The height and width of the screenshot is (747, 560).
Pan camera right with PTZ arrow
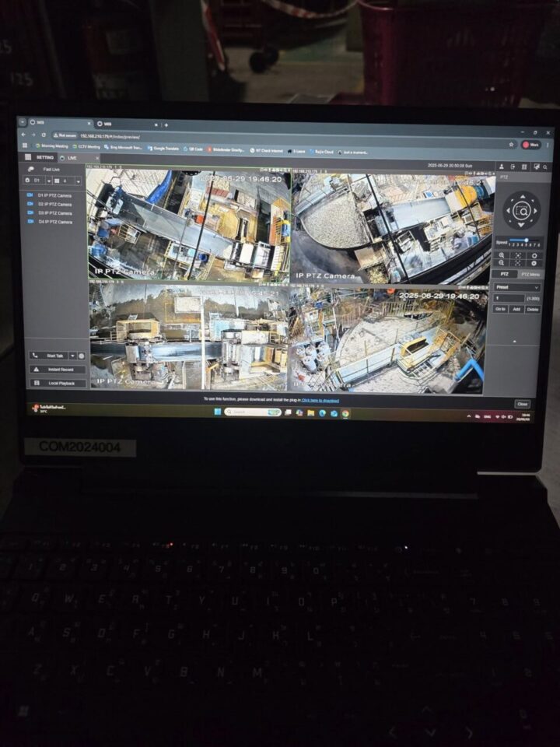pos(536,211)
